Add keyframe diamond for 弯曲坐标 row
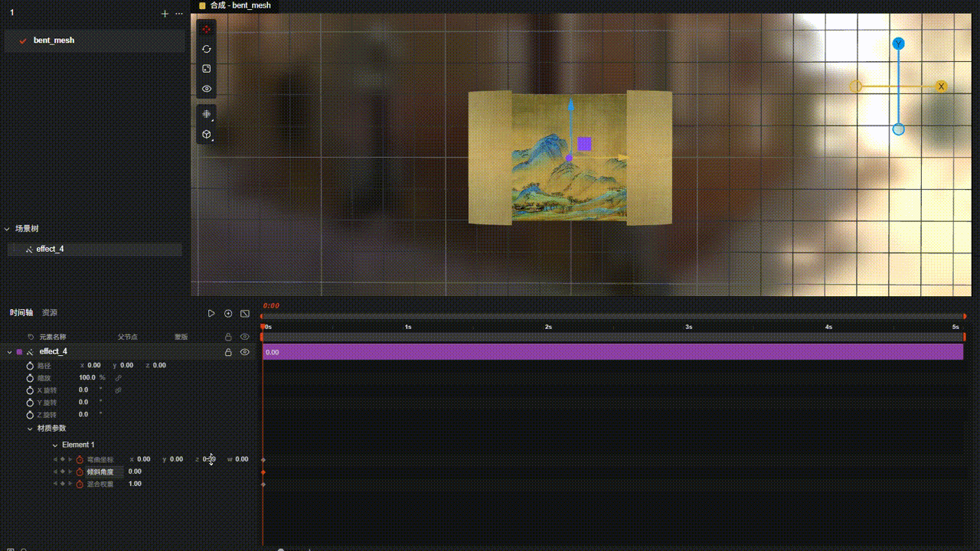The image size is (980, 551). (x=63, y=460)
